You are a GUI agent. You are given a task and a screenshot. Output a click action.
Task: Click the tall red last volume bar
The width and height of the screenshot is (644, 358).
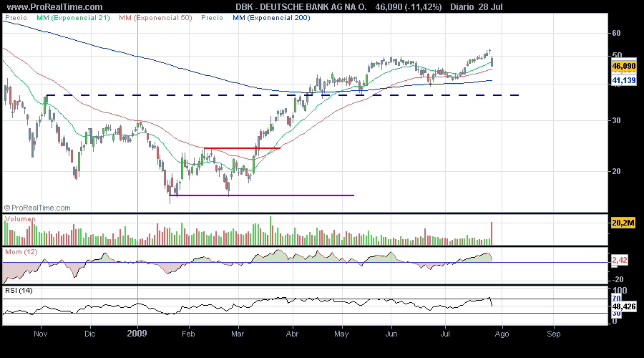click(x=491, y=233)
